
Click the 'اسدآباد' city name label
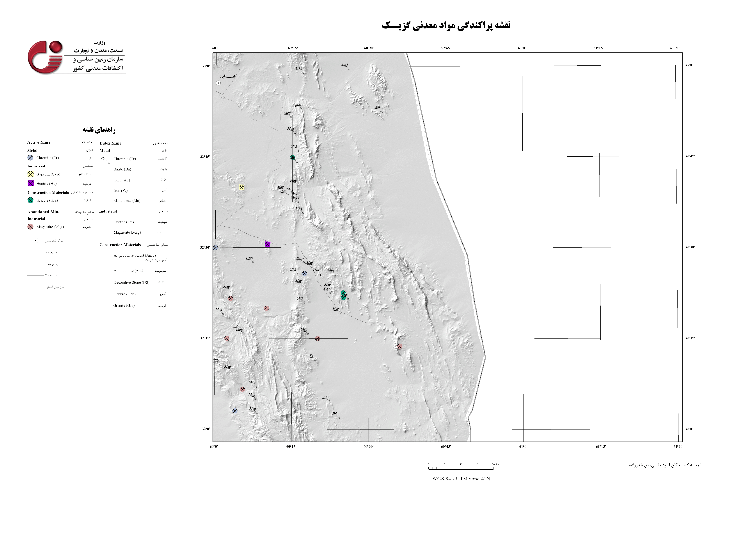coord(227,76)
